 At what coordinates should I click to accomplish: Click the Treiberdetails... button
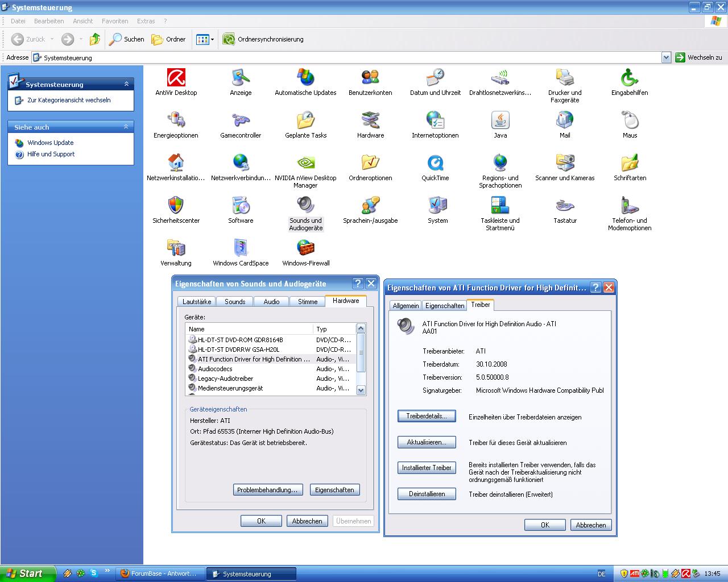(x=427, y=416)
